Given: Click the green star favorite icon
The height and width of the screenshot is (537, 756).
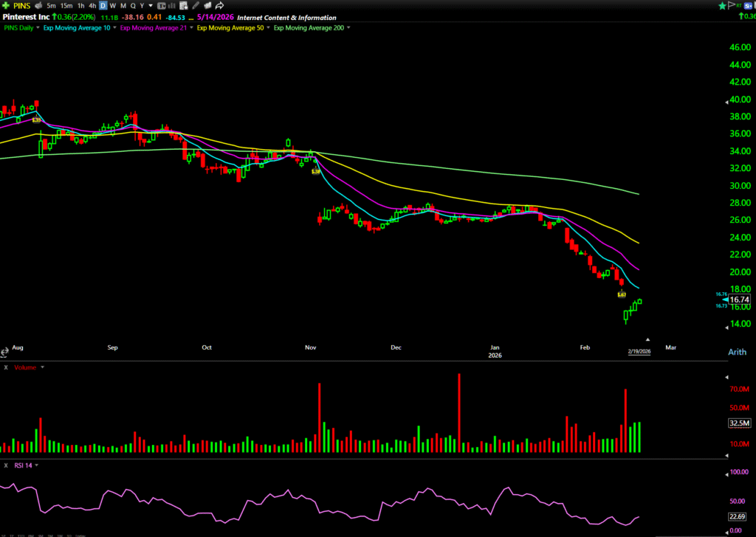Looking at the screenshot, I should (x=721, y=6).
